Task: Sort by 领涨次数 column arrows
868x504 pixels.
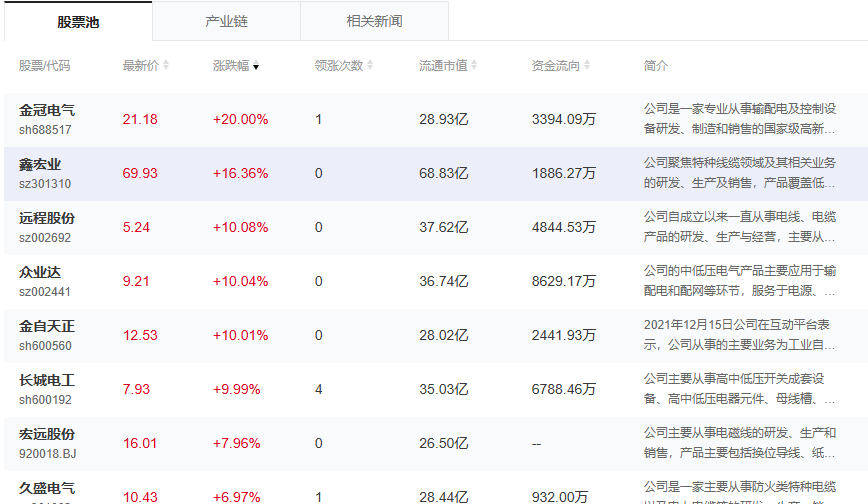Action: [x=370, y=65]
